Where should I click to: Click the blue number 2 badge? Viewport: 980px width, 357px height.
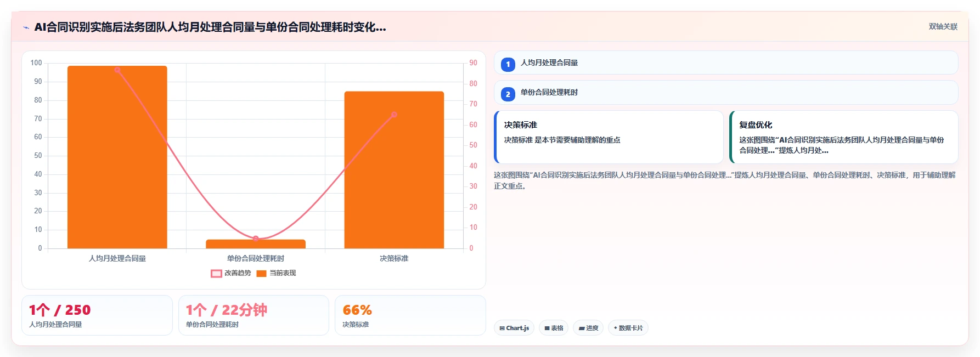(x=508, y=94)
